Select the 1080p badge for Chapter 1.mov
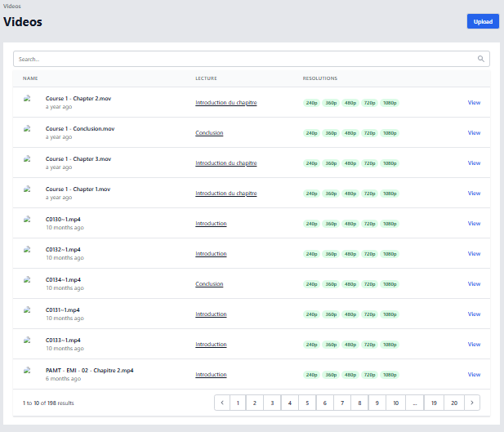This screenshot has height=432, width=504. [x=390, y=194]
